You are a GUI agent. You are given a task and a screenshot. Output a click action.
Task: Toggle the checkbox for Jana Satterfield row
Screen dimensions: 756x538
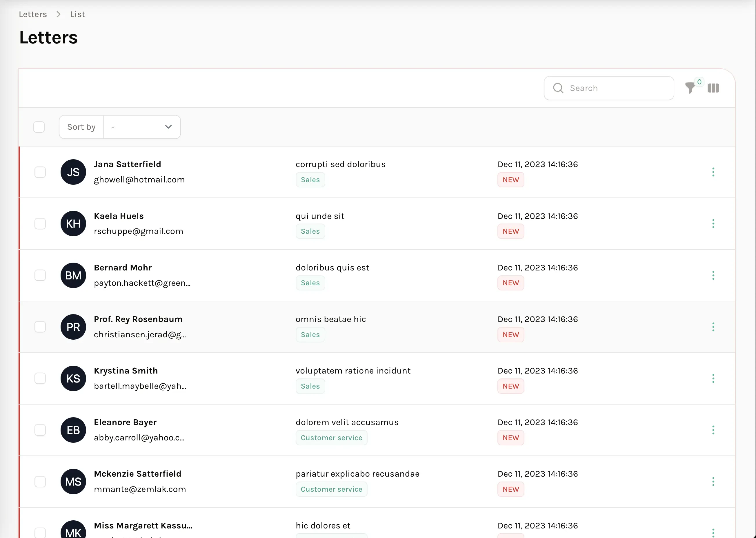point(40,172)
